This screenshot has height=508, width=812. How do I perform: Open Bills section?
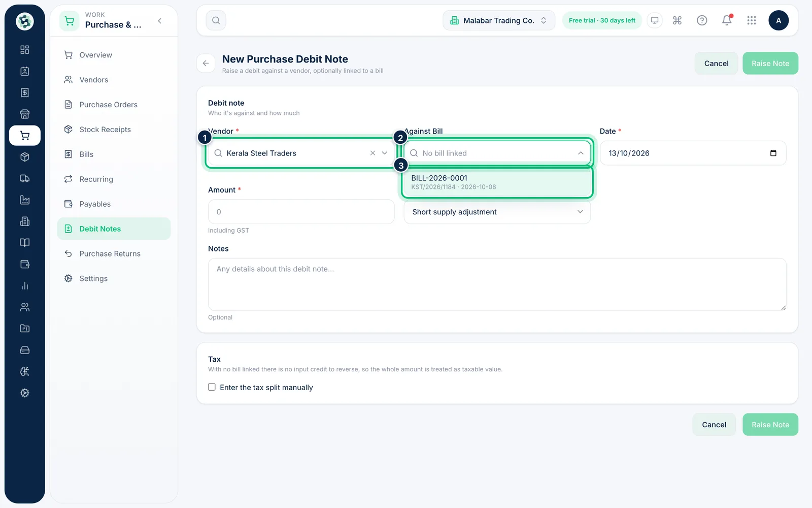(x=114, y=154)
